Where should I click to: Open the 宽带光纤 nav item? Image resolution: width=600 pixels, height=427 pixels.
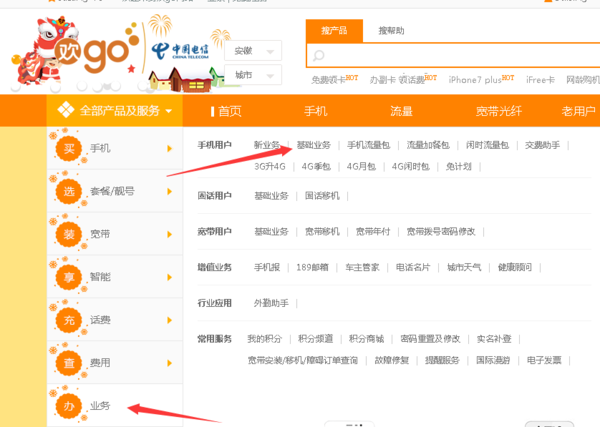tap(499, 111)
